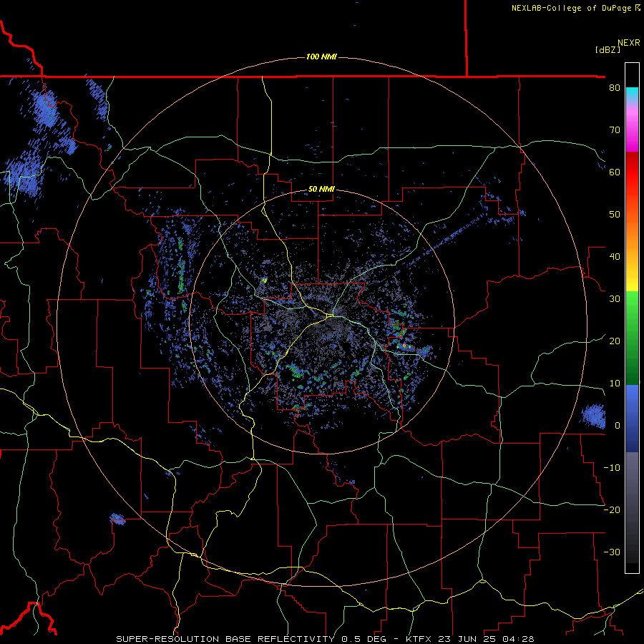
Task: Click the 80 value on dBZ scale
Action: 615,88
